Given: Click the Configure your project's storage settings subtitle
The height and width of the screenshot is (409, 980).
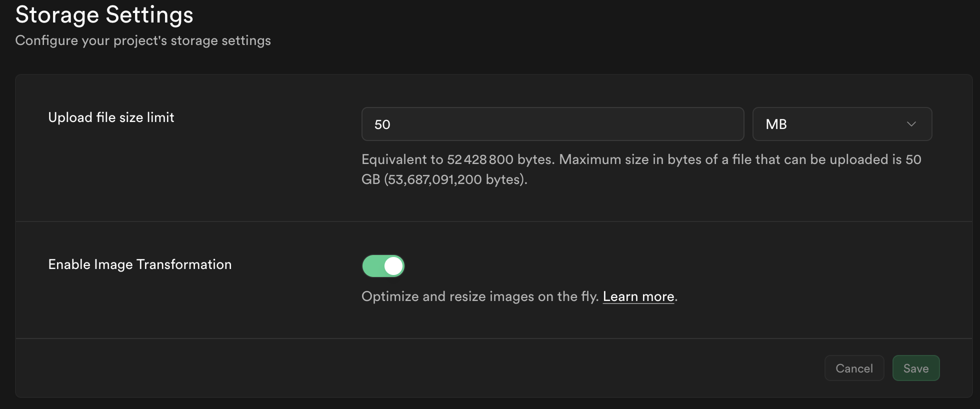Looking at the screenshot, I should 143,40.
